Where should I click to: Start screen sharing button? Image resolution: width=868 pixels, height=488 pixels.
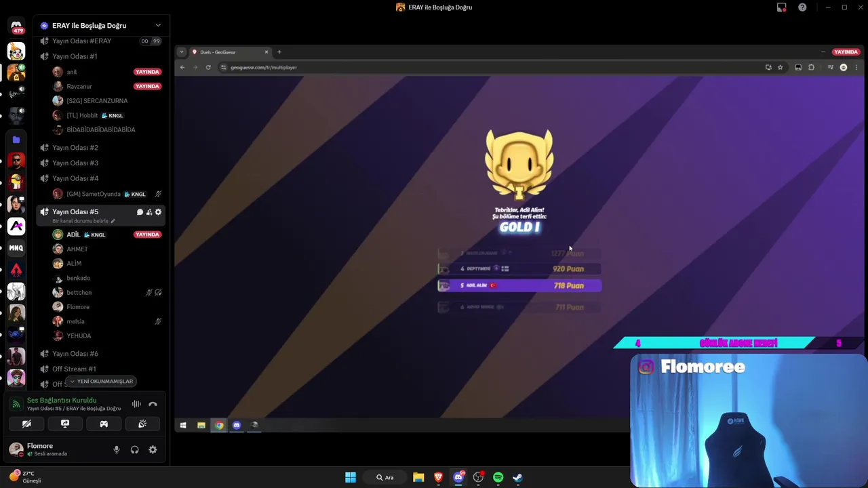tap(65, 424)
